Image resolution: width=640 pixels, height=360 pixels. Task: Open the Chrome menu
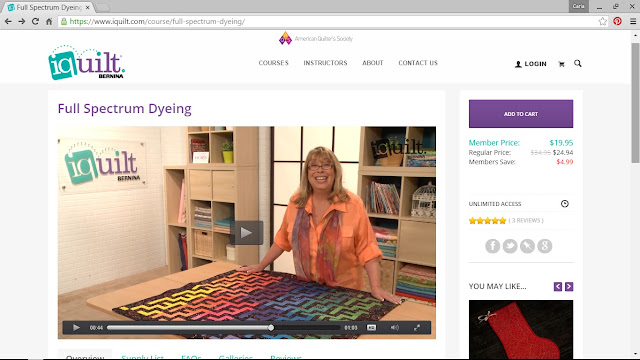pos(632,21)
